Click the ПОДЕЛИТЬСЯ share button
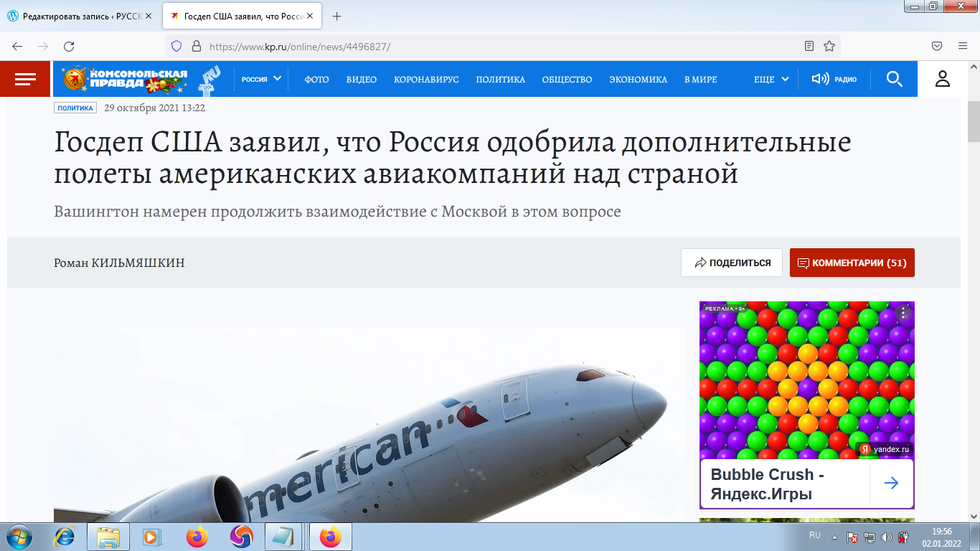 click(x=731, y=263)
